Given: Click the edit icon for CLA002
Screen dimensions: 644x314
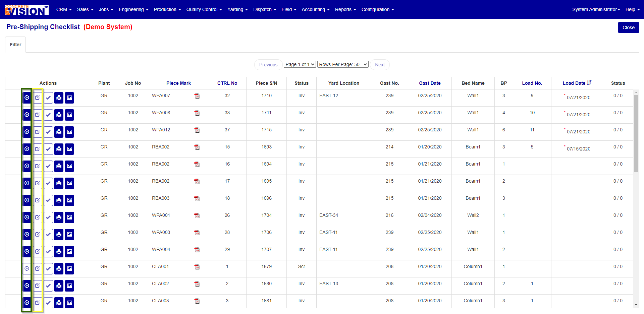Looking at the screenshot, I should tap(38, 286).
